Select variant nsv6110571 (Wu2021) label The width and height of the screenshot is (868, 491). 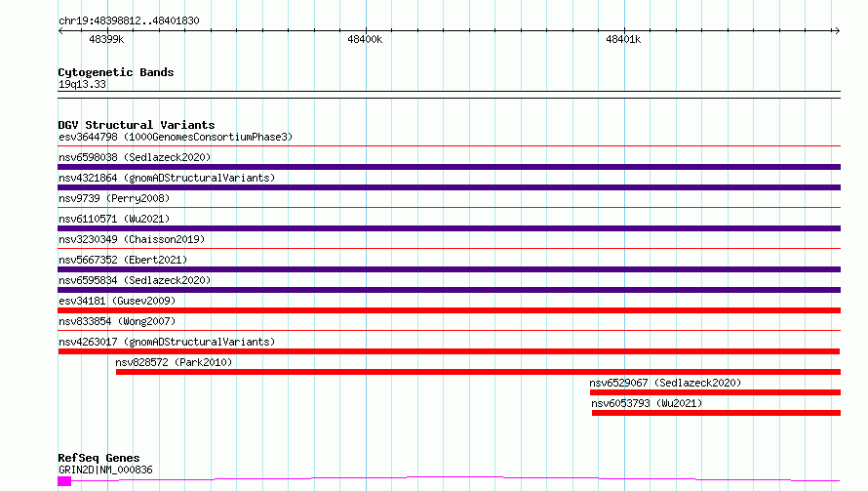point(114,219)
